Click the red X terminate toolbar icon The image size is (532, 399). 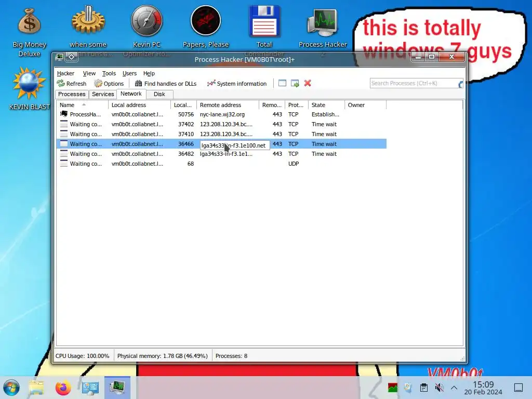308,84
